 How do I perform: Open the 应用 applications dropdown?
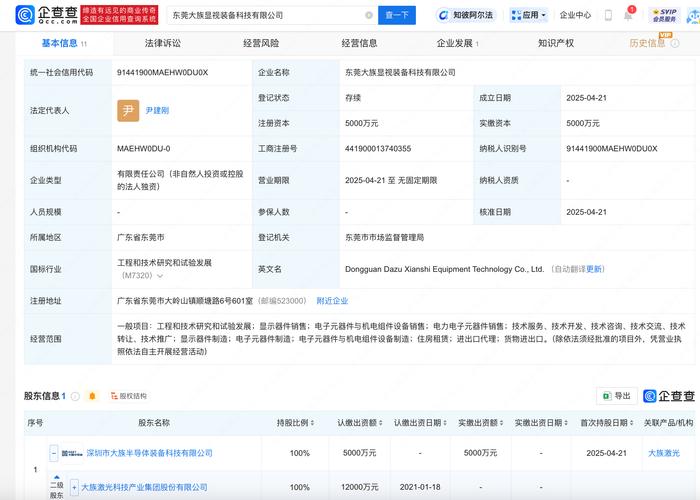coord(529,15)
